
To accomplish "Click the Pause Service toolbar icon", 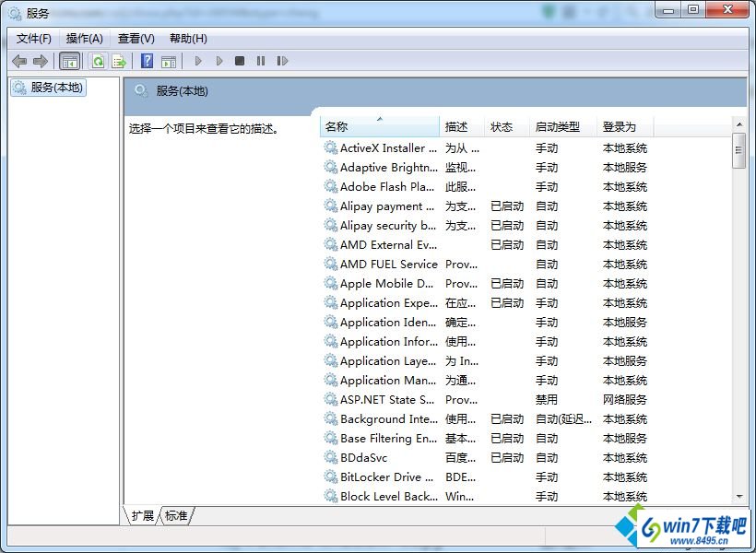I will (261, 61).
